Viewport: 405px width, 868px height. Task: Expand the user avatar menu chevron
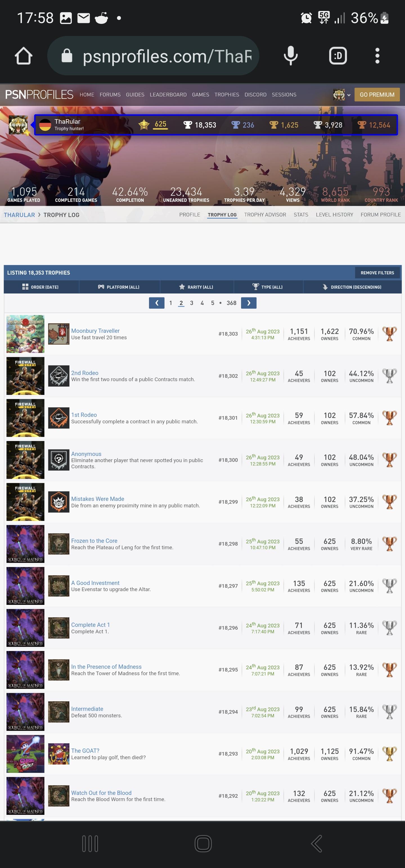coord(349,95)
